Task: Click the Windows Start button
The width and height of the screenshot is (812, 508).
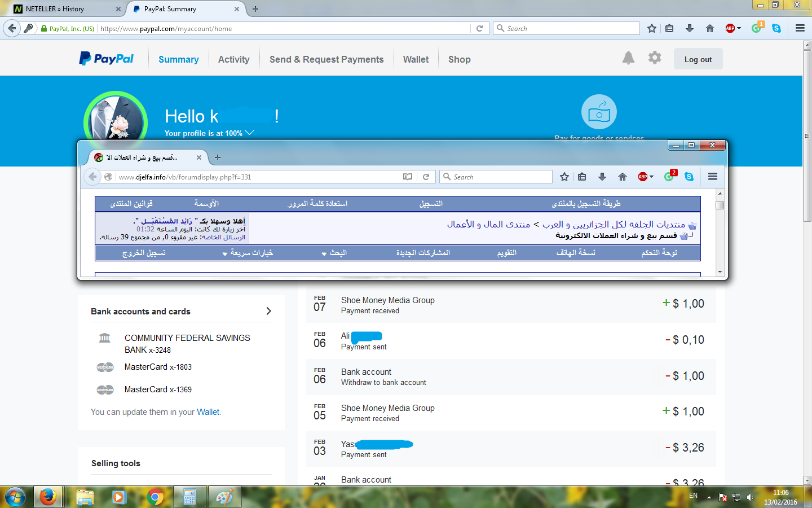Action: coord(15,497)
